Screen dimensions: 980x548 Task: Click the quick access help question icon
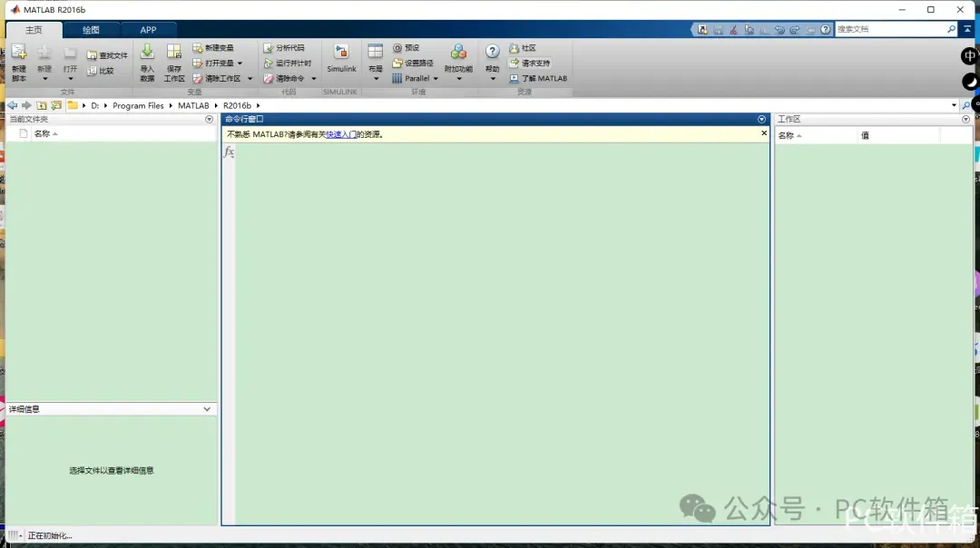pyautogui.click(x=826, y=29)
